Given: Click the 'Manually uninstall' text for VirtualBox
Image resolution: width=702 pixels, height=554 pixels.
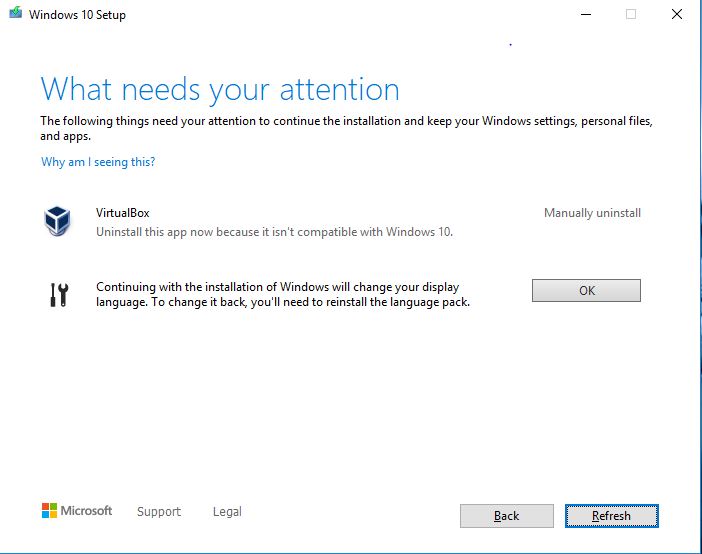Looking at the screenshot, I should pyautogui.click(x=592, y=213).
